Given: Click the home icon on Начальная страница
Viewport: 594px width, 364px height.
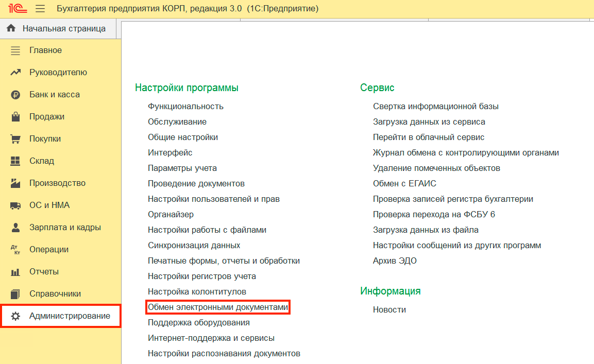Looking at the screenshot, I should 11,28.
